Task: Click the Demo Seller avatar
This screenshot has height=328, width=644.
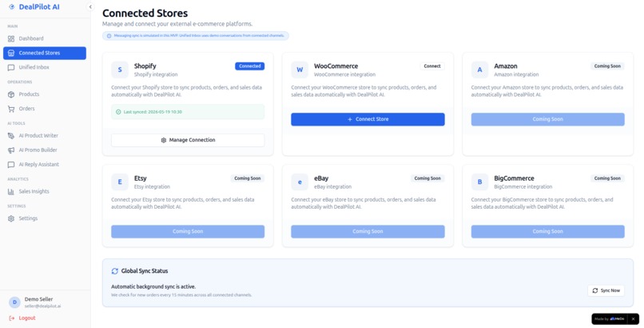Action: [x=14, y=302]
